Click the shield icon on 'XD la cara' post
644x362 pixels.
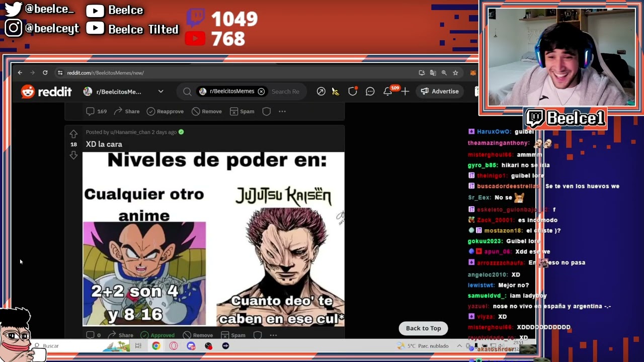tap(258, 335)
